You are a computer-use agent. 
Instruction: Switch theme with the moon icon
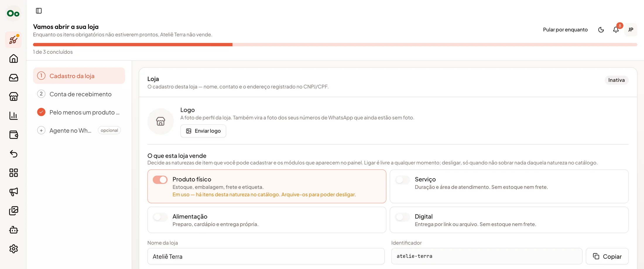(601, 30)
